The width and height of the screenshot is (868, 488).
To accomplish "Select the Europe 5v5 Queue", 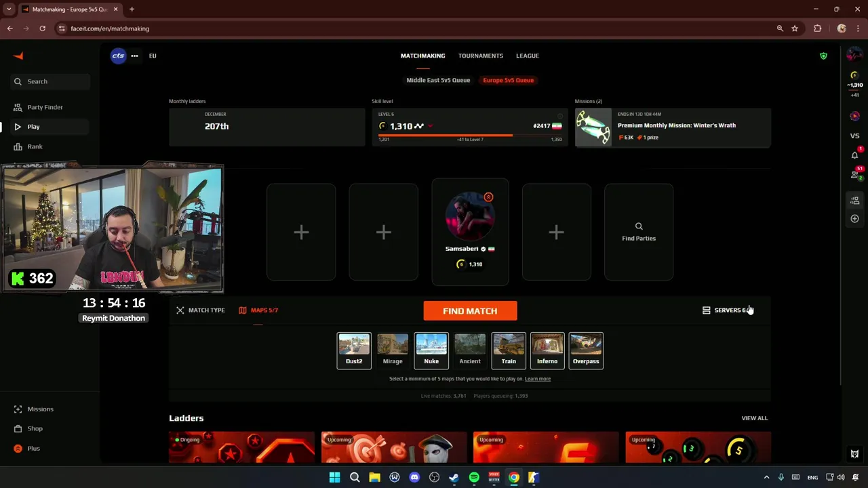I will 508,80.
